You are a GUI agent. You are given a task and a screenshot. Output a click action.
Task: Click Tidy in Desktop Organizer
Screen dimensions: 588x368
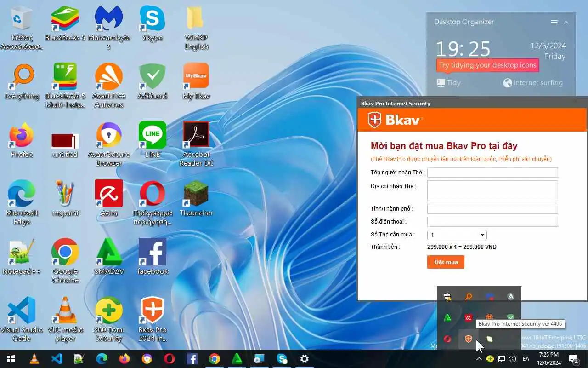click(x=448, y=83)
